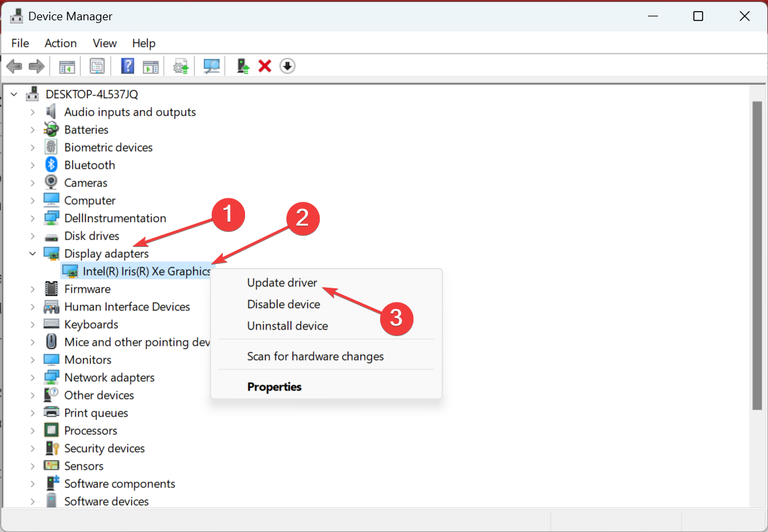
Task: Click the Device Manager title bar icon
Action: (16, 16)
